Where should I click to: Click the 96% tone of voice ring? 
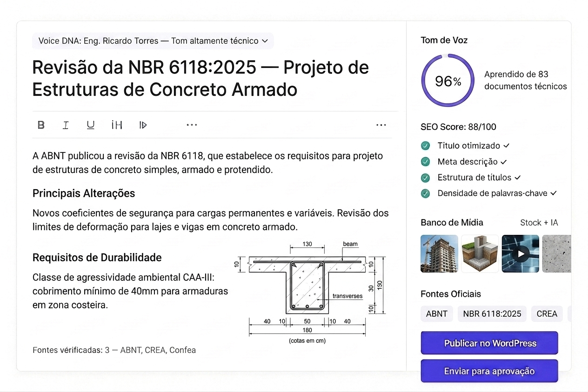[x=448, y=80]
